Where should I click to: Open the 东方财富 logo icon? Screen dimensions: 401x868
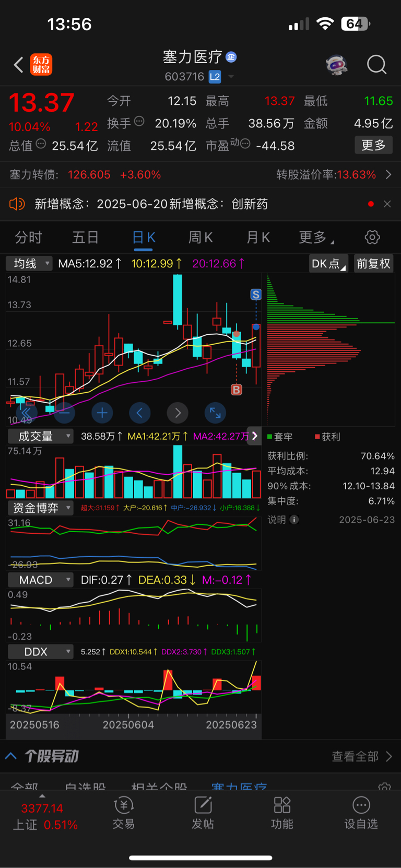click(x=41, y=65)
